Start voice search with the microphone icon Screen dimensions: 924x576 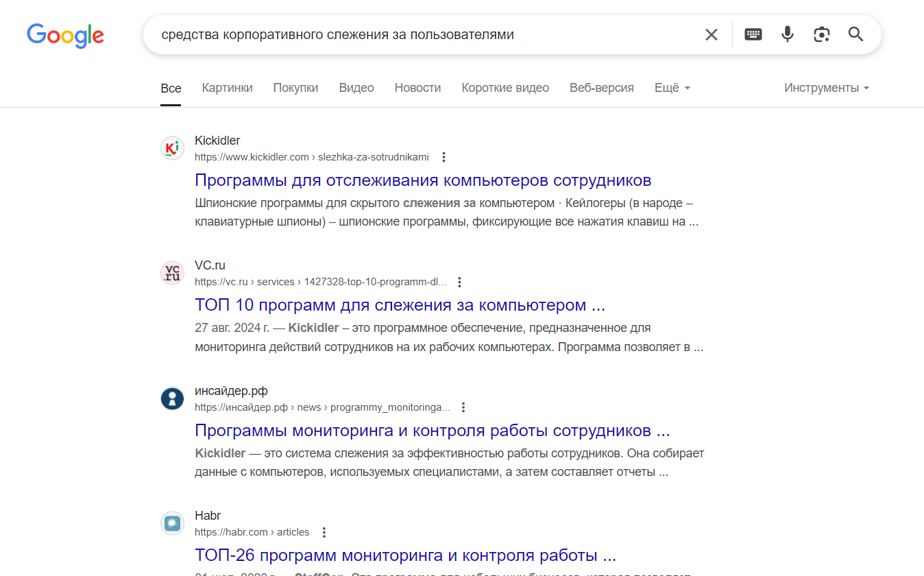pos(788,34)
